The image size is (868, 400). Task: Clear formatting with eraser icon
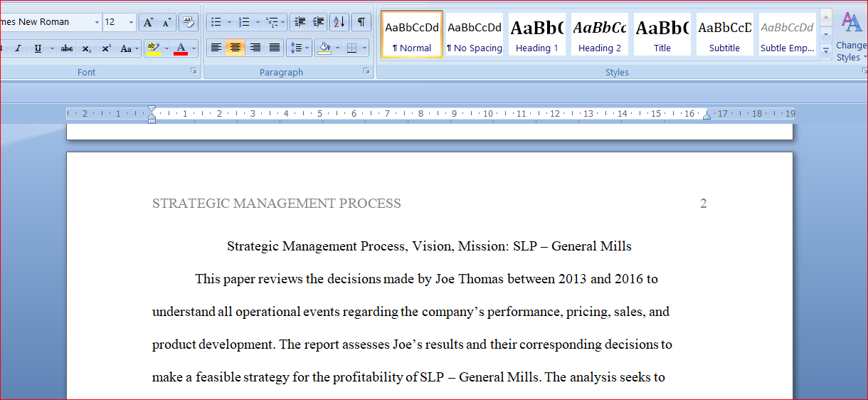pyautogui.click(x=189, y=22)
